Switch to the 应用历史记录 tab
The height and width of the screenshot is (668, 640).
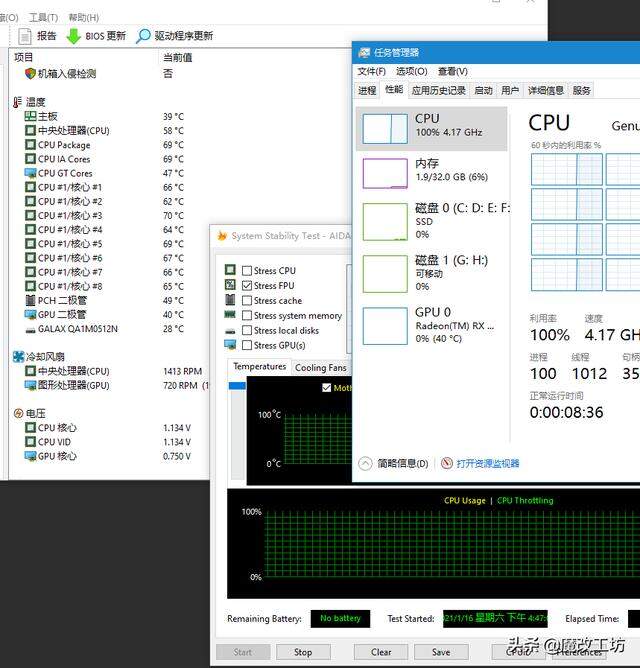pos(438,90)
